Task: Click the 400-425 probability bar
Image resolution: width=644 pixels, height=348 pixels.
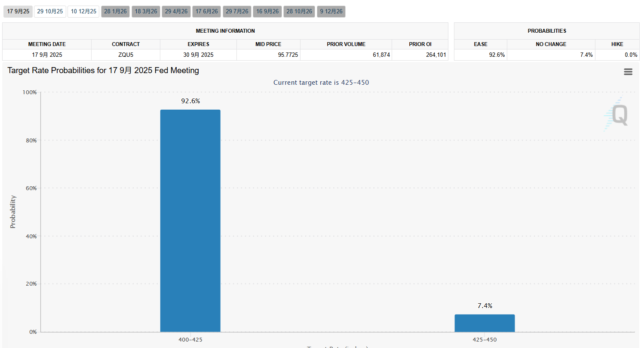Action: (190, 221)
